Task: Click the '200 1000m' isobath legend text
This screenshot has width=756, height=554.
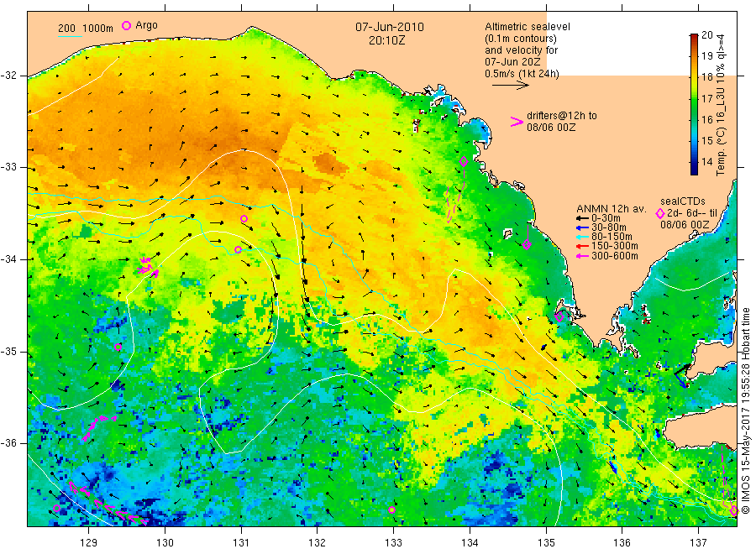Action: [86, 29]
